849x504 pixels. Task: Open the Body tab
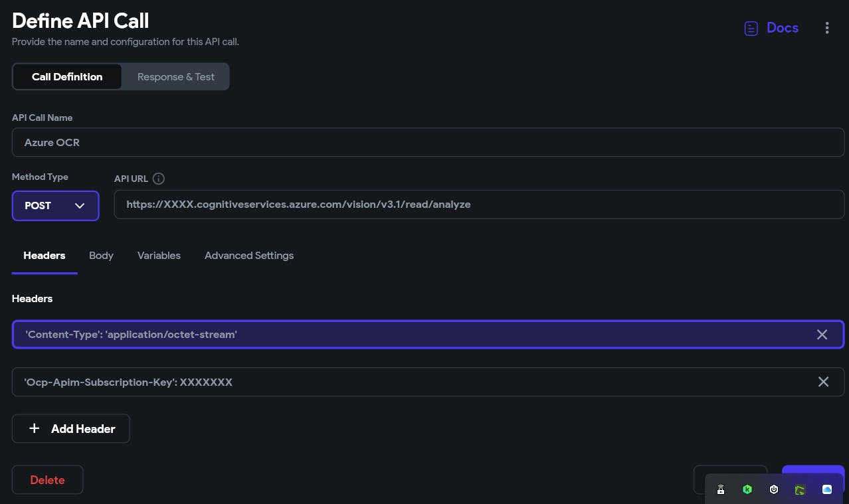pyautogui.click(x=101, y=256)
